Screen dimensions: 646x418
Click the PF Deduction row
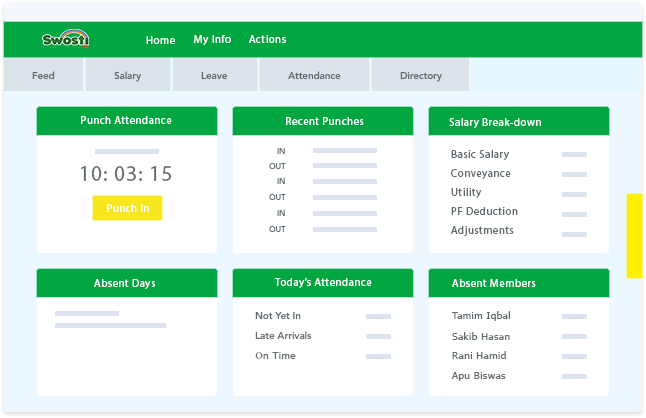(x=519, y=212)
